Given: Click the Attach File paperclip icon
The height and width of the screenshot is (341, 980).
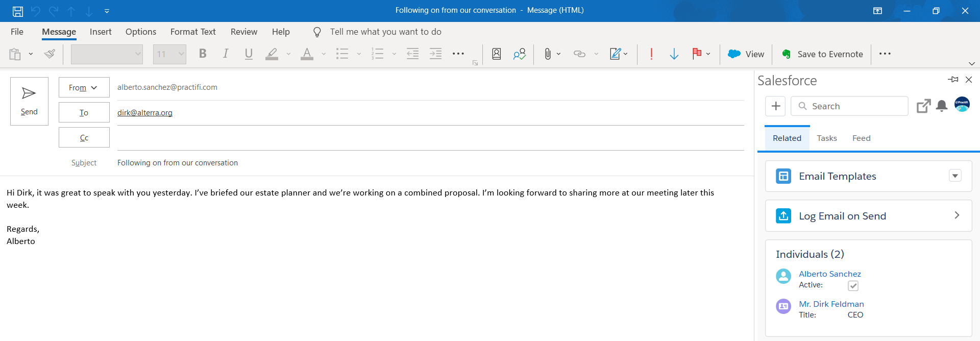Looking at the screenshot, I should pos(547,54).
